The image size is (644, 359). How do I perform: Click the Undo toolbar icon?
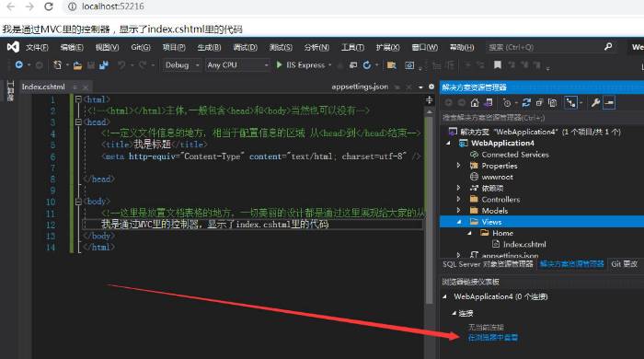tap(121, 65)
